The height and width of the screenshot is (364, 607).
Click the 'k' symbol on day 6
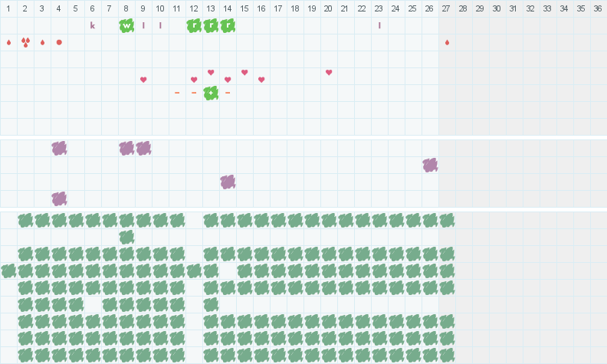(x=93, y=25)
